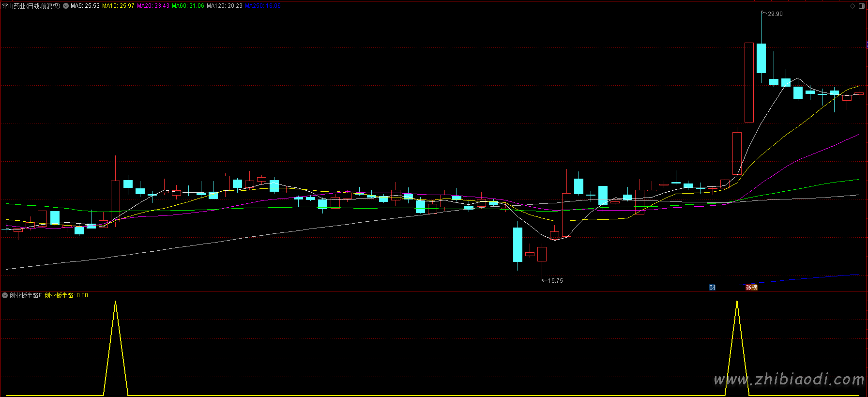Click the MA5: 25.53 label
868x397 pixels.
[85, 6]
